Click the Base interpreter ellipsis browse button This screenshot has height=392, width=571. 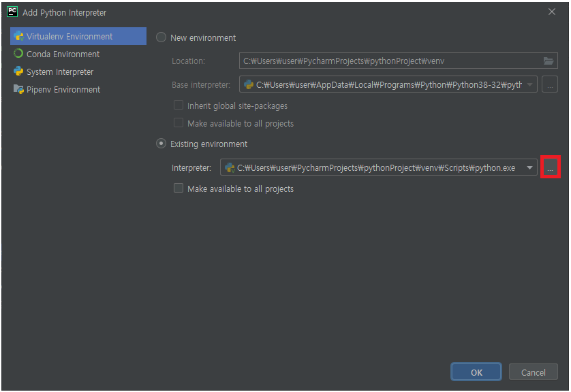[550, 84]
